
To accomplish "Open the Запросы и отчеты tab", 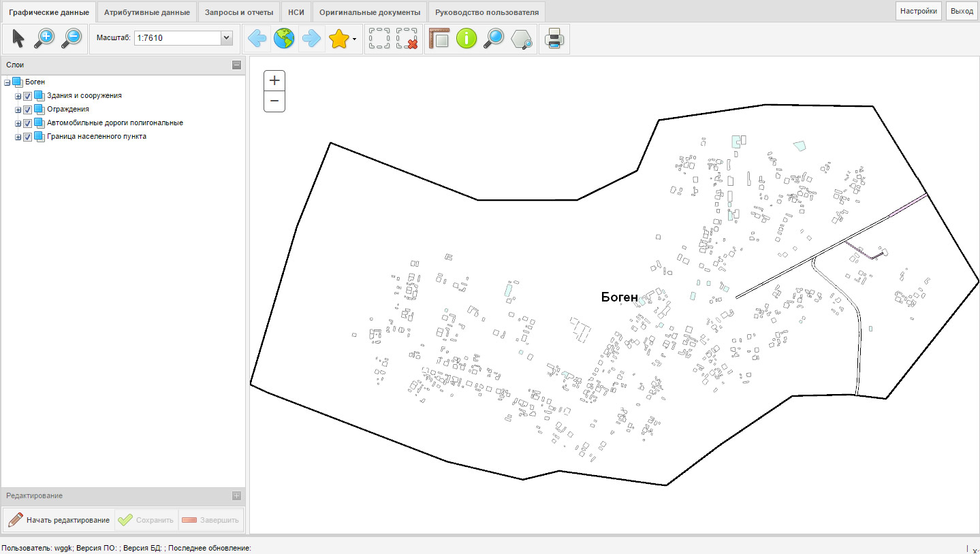I will pos(239,12).
